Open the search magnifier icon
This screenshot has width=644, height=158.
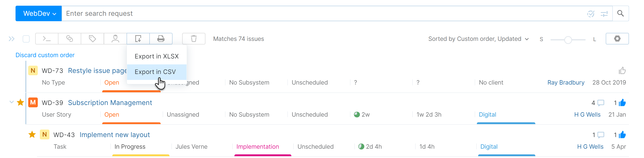click(x=621, y=13)
